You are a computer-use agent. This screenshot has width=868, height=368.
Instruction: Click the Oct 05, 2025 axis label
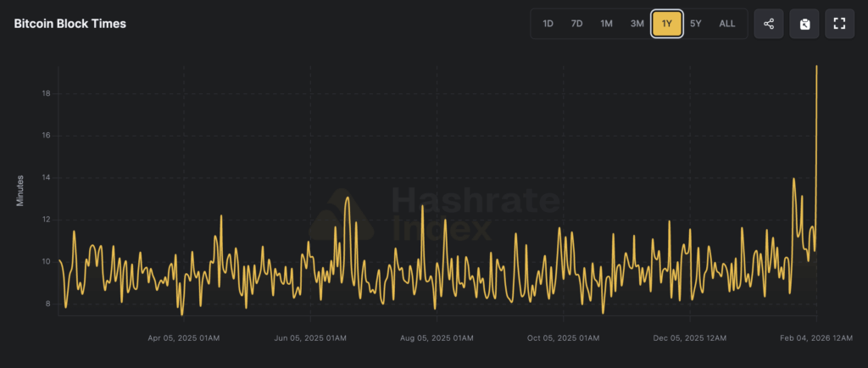pos(563,338)
